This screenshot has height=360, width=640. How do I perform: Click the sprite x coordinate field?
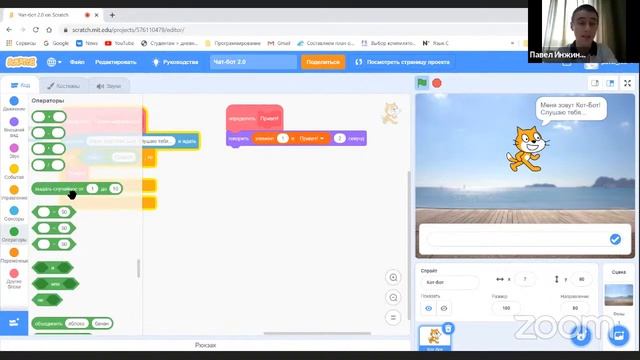[x=525, y=279]
